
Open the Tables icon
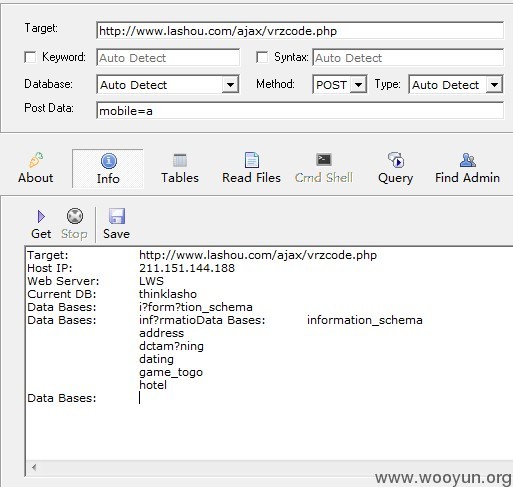pos(180,160)
